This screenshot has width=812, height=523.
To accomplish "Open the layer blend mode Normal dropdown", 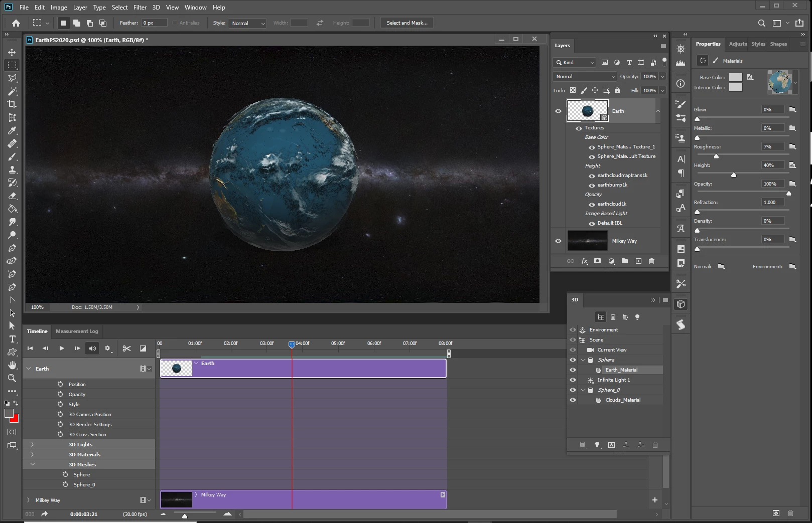I will [585, 77].
